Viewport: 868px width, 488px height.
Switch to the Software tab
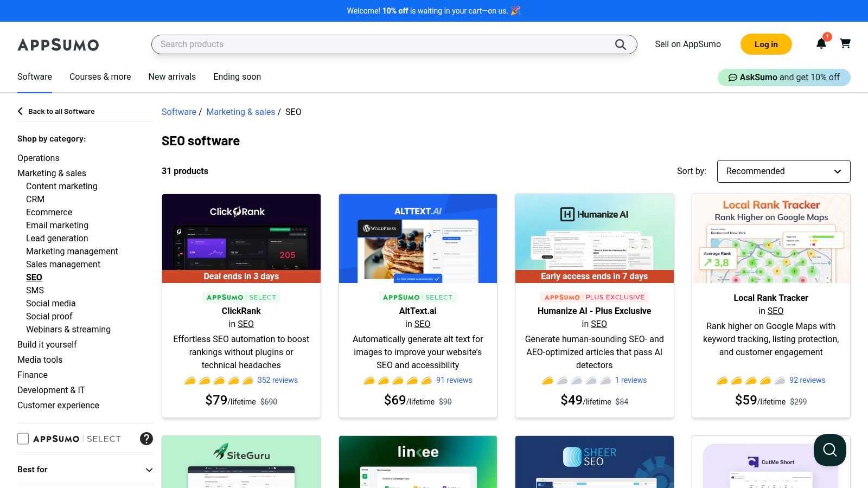click(35, 77)
